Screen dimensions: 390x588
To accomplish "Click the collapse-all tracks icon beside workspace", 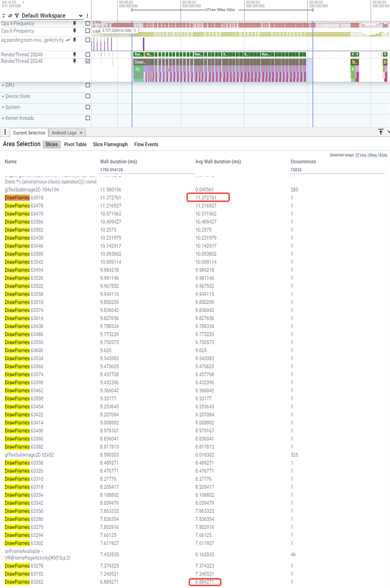I will [x=4, y=16].
